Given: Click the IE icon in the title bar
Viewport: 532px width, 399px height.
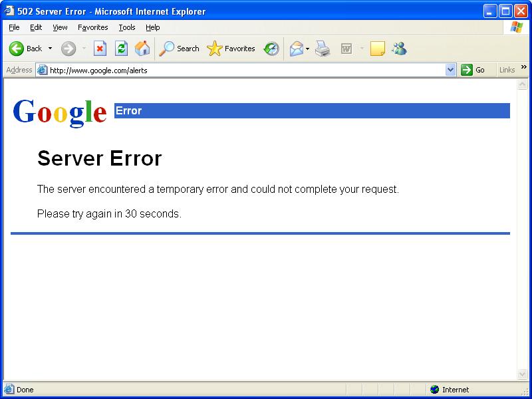Looking at the screenshot, I should (x=9, y=11).
